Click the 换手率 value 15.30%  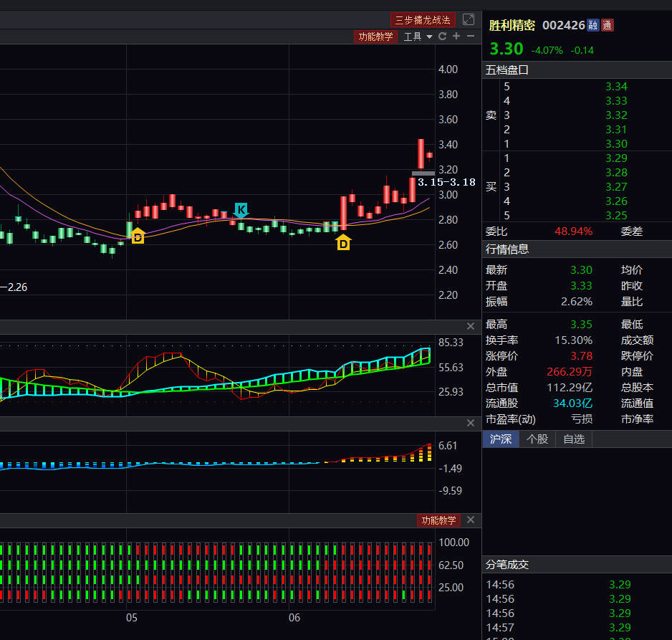click(x=573, y=340)
